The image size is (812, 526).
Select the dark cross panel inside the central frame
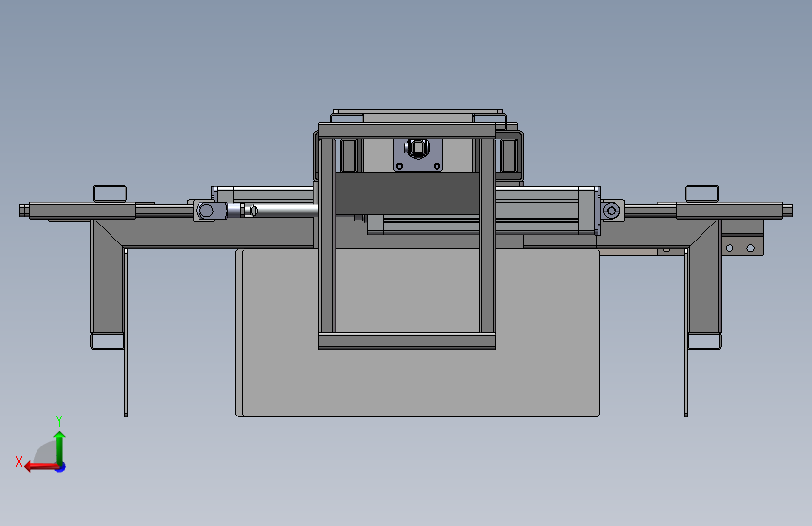click(x=407, y=194)
